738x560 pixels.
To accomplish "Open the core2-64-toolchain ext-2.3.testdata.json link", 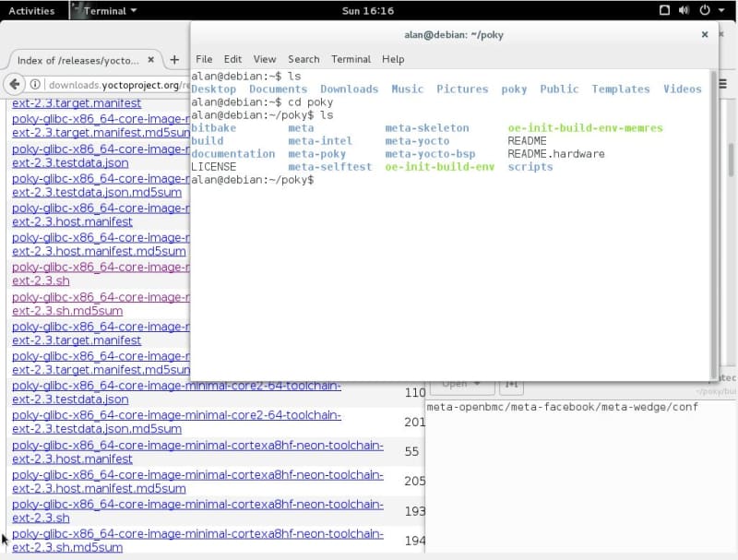I will tap(176, 392).
